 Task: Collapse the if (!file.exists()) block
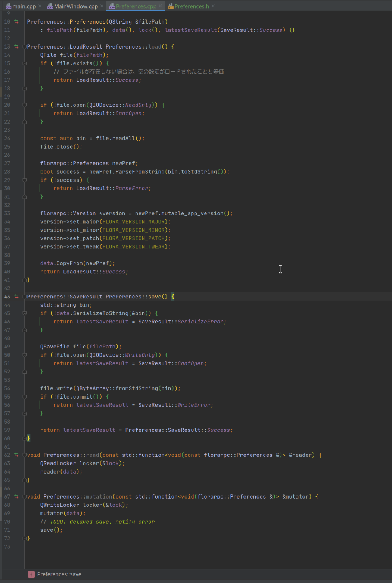[25, 63]
